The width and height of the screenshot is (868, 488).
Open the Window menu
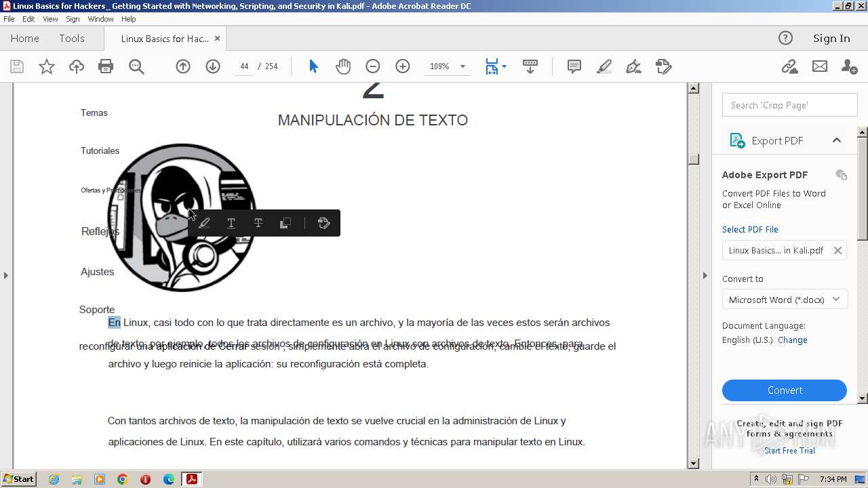100,19
